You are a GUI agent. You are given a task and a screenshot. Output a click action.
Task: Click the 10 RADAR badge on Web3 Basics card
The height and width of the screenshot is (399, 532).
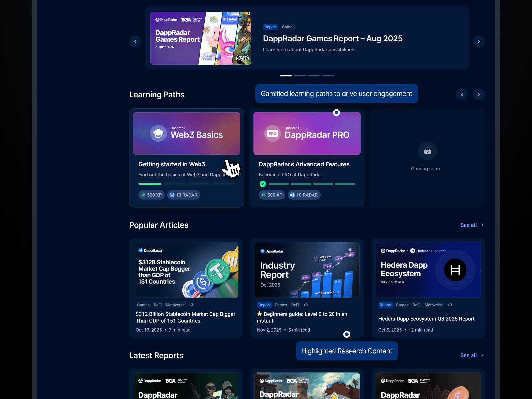click(184, 195)
